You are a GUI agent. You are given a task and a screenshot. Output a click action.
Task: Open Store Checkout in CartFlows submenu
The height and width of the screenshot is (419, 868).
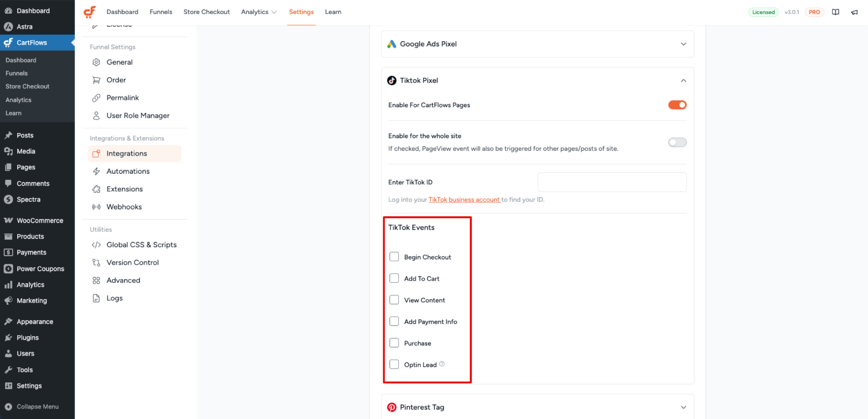pos(28,86)
